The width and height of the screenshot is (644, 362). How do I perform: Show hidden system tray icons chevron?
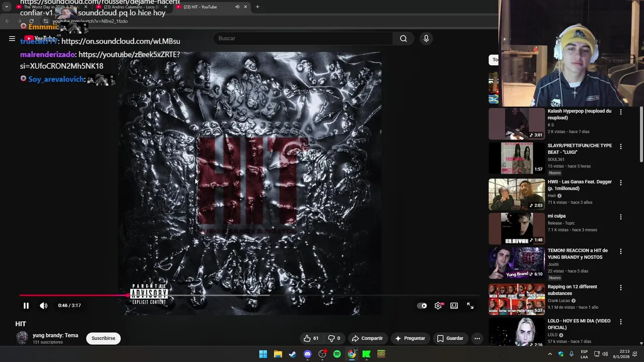(x=550, y=354)
